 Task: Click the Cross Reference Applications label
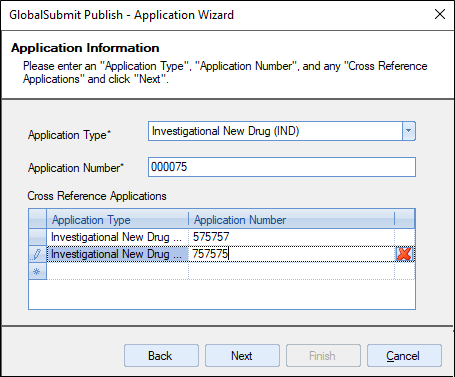click(x=97, y=196)
